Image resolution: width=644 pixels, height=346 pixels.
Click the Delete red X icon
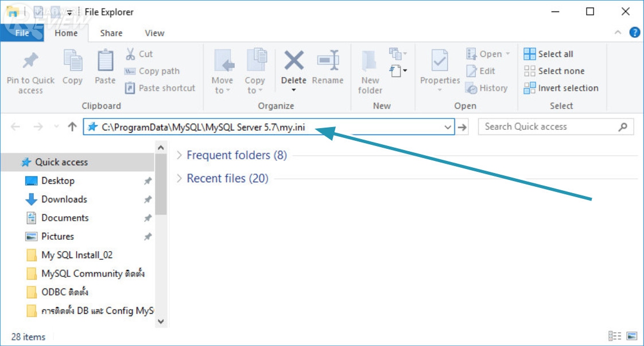pyautogui.click(x=294, y=61)
